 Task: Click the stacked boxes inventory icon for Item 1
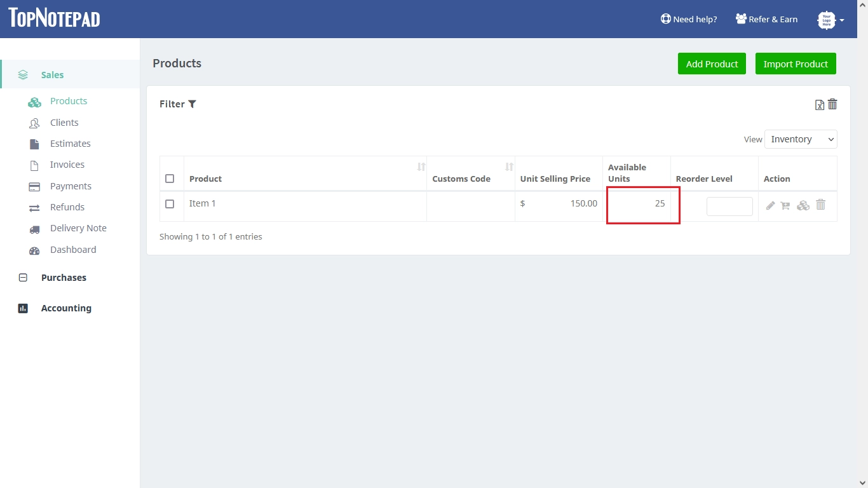[x=803, y=205]
